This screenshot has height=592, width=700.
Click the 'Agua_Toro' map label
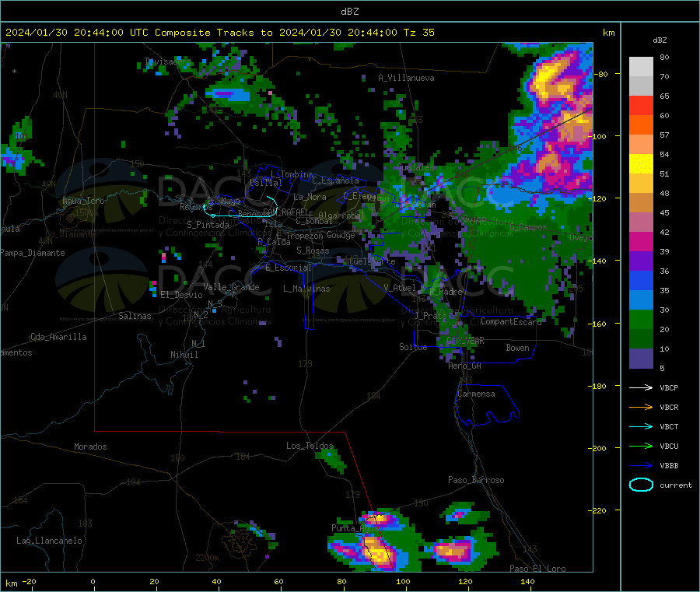[x=83, y=201]
